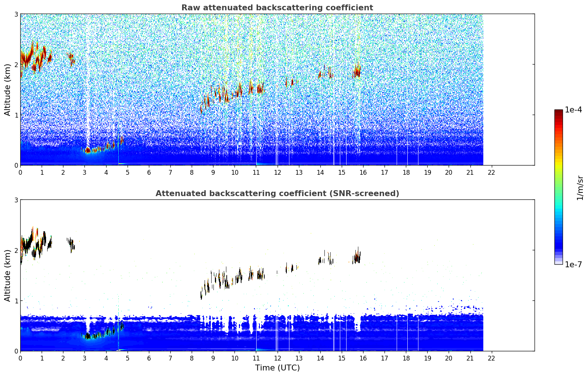Click hour "19" on the raw plot time axis
588x376 pixels.
pyautogui.click(x=427, y=172)
